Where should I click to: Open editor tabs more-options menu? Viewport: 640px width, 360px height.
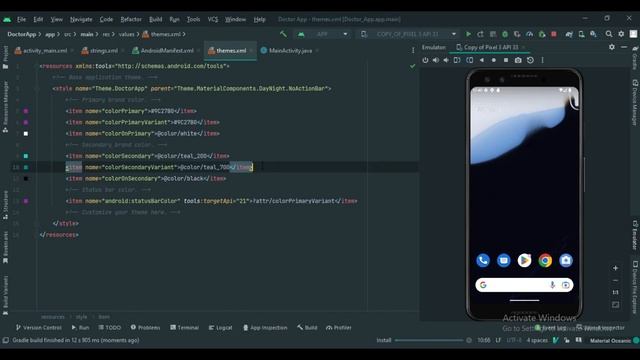413,50
